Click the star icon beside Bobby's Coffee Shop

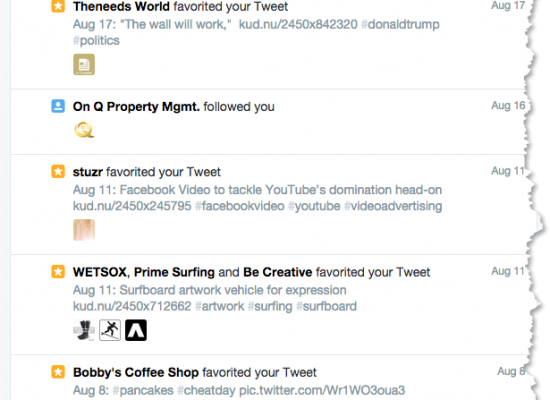pyautogui.click(x=58, y=372)
